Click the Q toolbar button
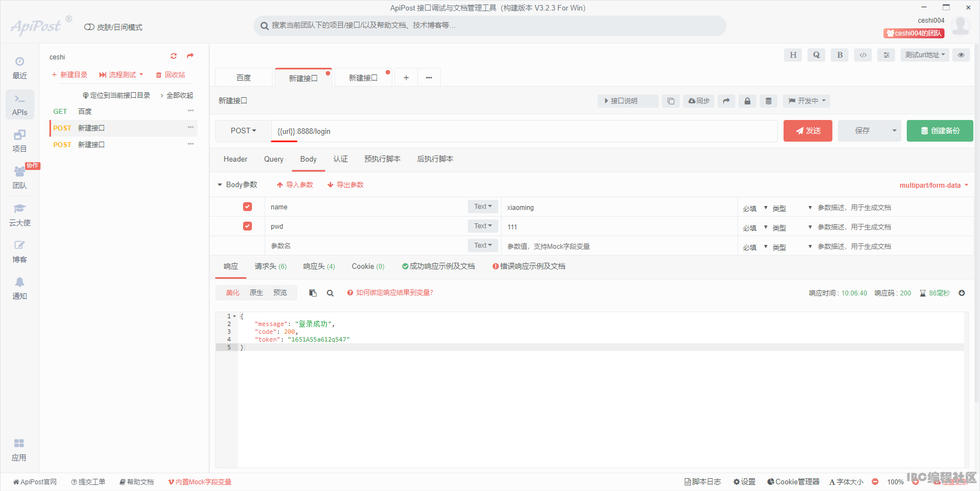Screen dimensions: 980x491 816,55
